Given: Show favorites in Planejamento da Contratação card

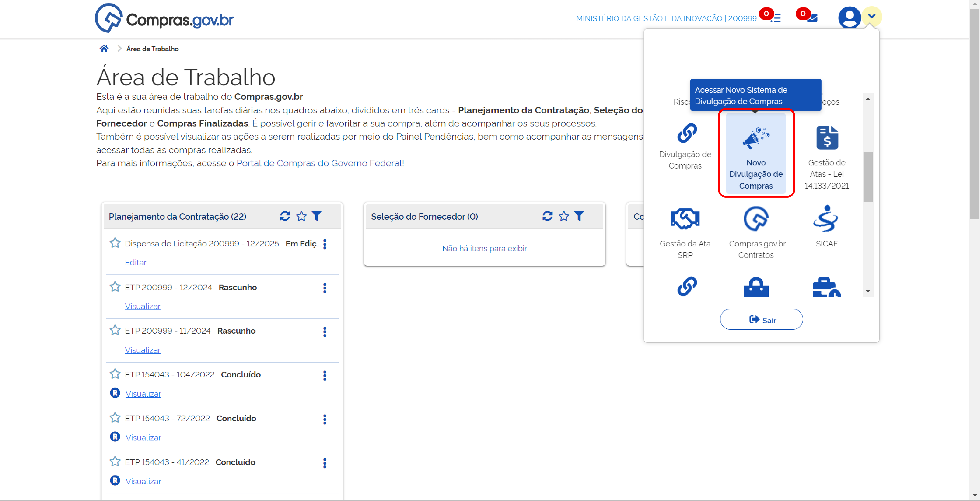Looking at the screenshot, I should click(301, 216).
